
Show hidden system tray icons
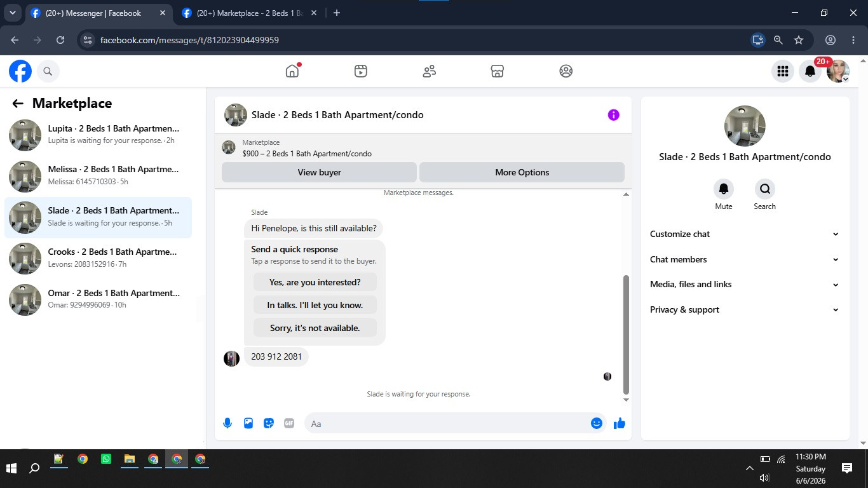coord(750,468)
